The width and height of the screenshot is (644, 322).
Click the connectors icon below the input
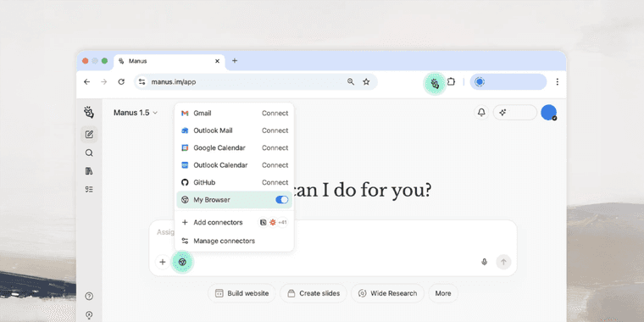click(183, 262)
